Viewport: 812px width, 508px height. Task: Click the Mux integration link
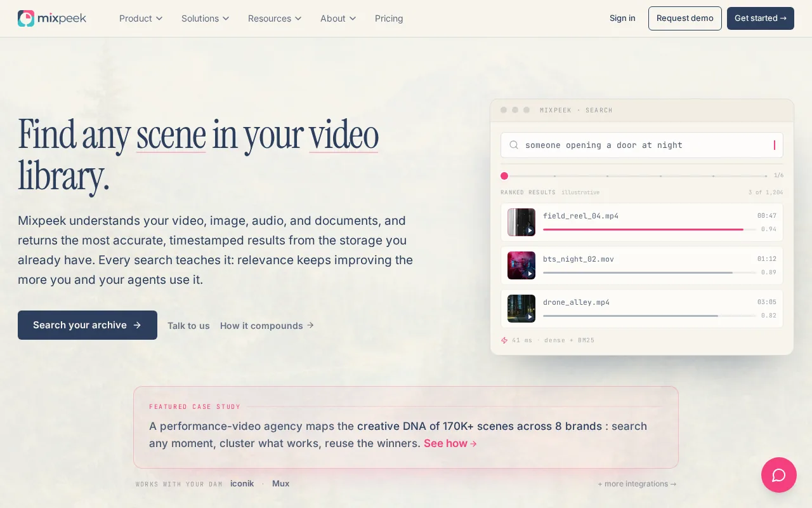[x=280, y=483]
